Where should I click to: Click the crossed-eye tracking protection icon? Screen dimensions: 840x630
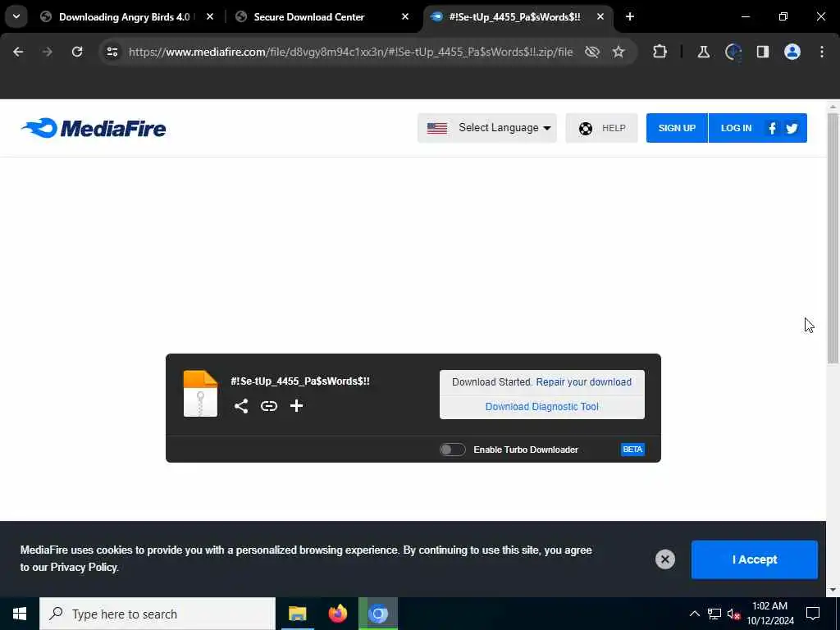[592, 52]
